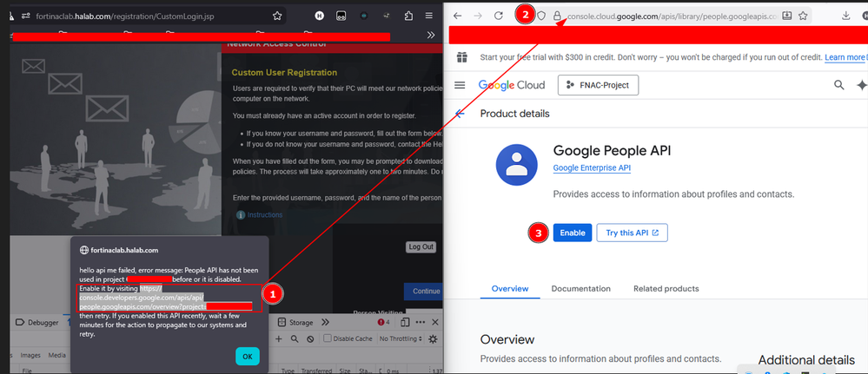Click the Transferred column header

(x=316, y=371)
